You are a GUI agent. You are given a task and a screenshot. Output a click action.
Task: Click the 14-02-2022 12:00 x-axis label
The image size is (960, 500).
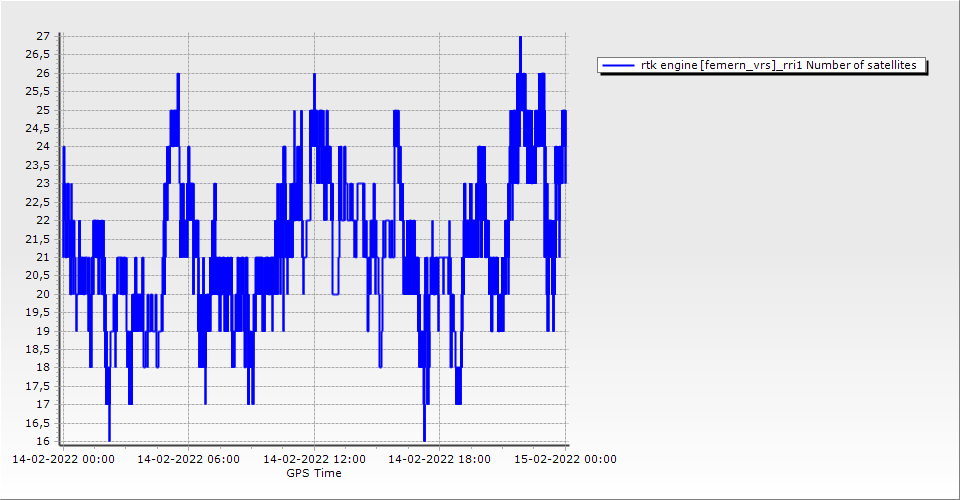(314, 459)
